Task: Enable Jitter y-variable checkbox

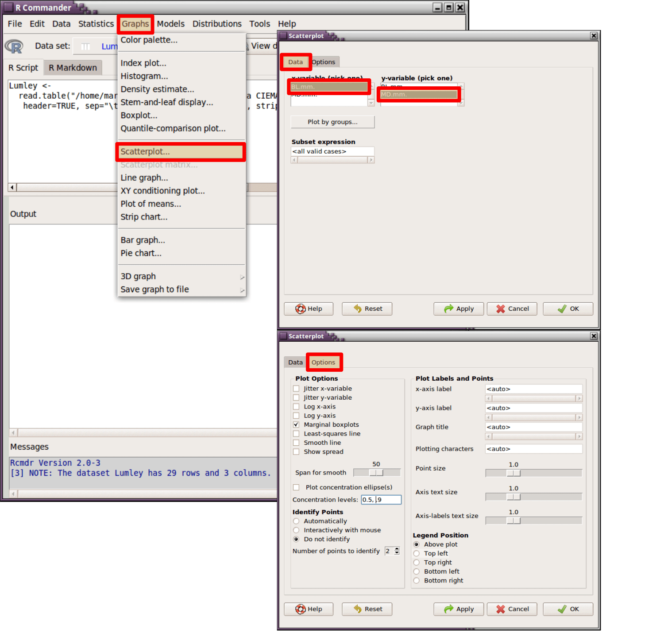Action: point(296,397)
